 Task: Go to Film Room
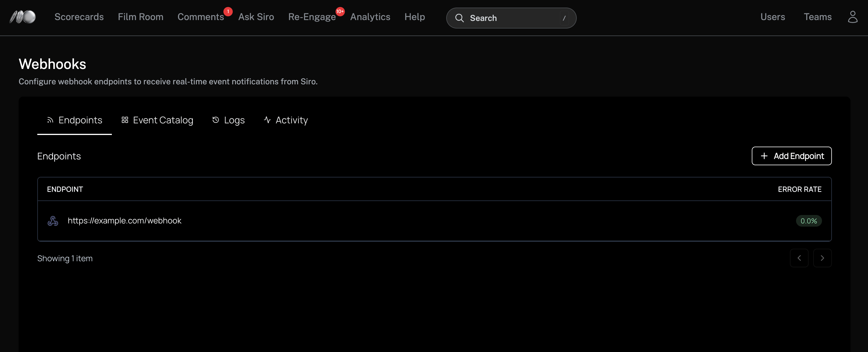click(140, 17)
